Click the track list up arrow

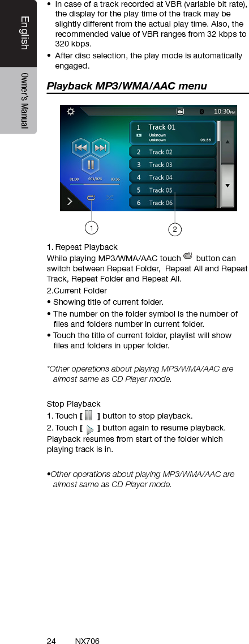point(227,142)
